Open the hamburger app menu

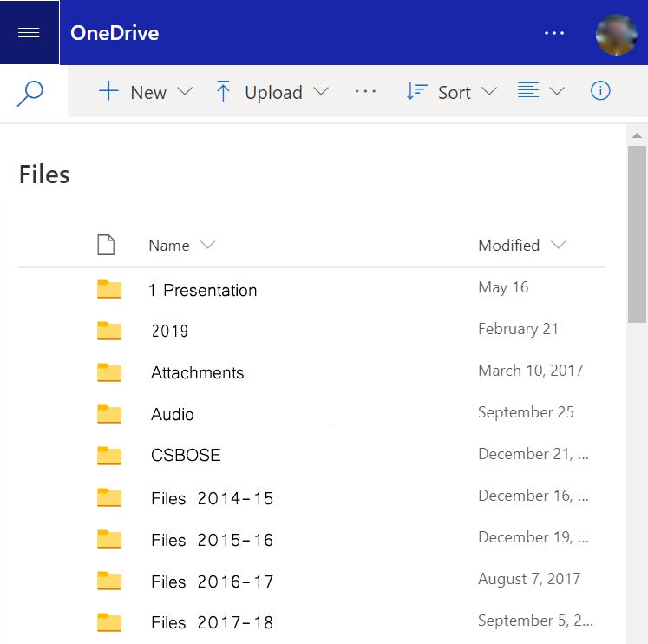point(29,32)
